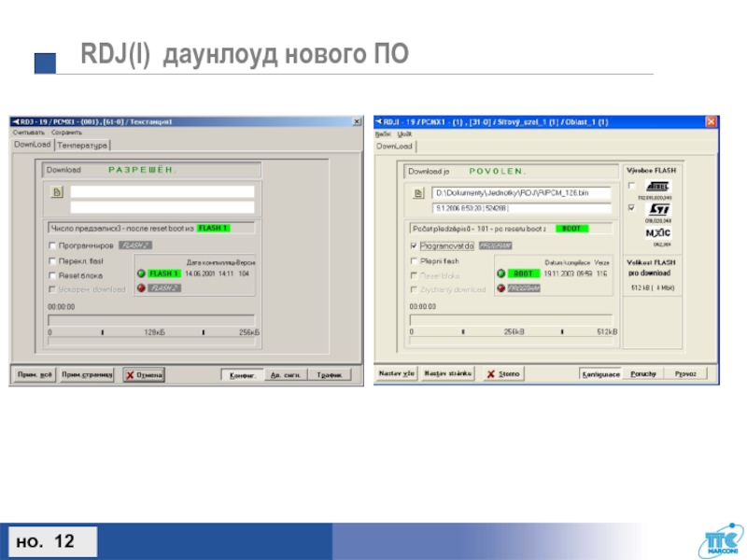747x560 pixels.
Task: Select DownLoad tab in Czech window
Action: coord(394,147)
